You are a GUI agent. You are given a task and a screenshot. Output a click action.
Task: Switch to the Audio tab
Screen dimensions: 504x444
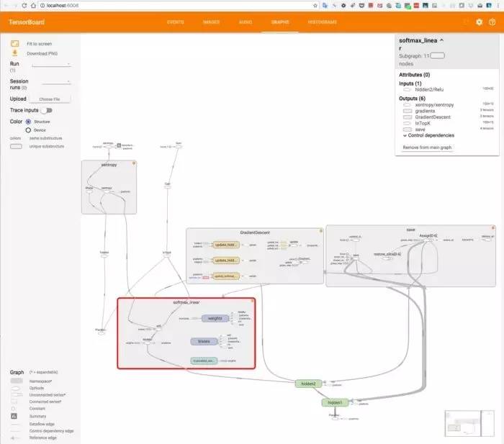coord(246,22)
